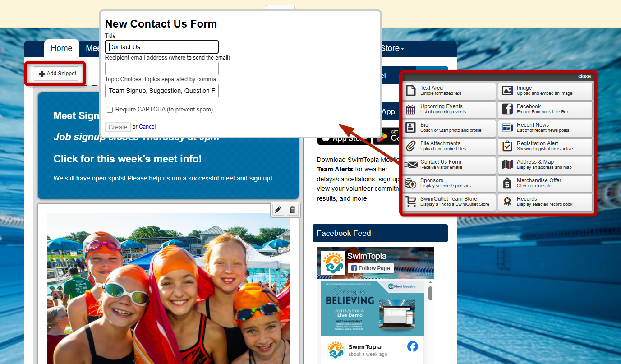Image resolution: width=621 pixels, height=364 pixels.
Task: Click the Add Snippet button
Action: pyautogui.click(x=57, y=74)
